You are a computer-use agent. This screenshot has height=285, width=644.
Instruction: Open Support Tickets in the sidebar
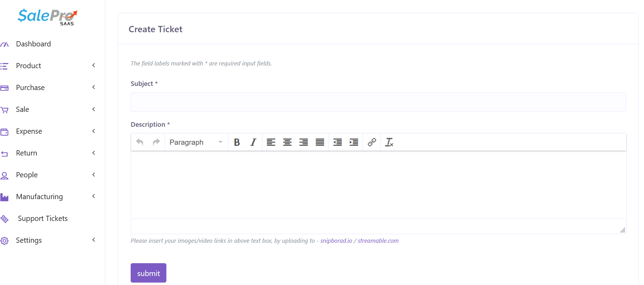(x=43, y=219)
